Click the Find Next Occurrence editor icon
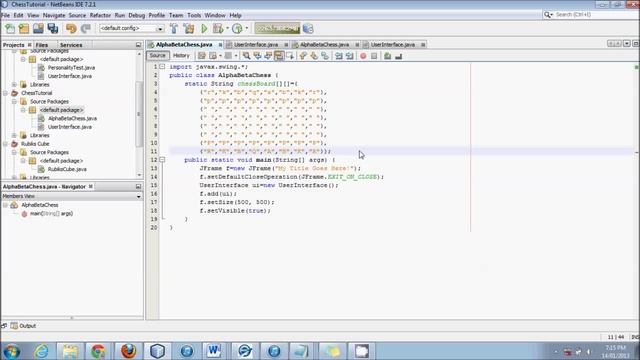This screenshot has width=640, height=360. (x=268, y=56)
